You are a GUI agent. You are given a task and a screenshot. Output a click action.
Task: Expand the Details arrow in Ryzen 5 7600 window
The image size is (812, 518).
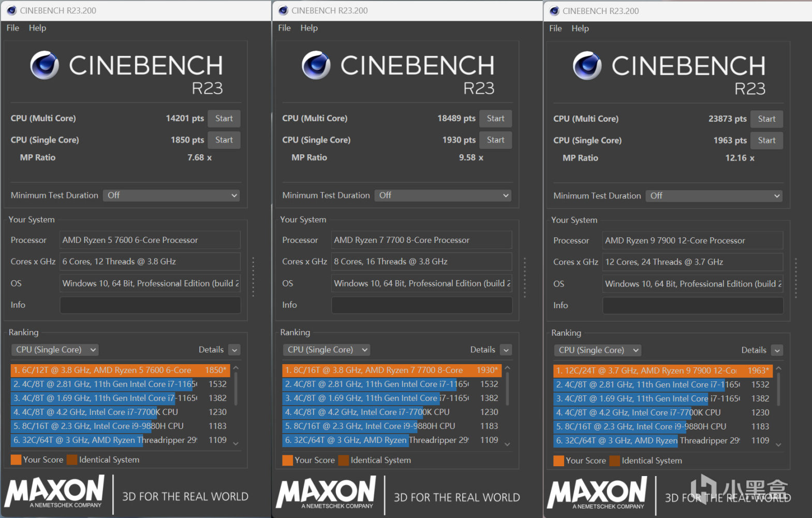[234, 350]
